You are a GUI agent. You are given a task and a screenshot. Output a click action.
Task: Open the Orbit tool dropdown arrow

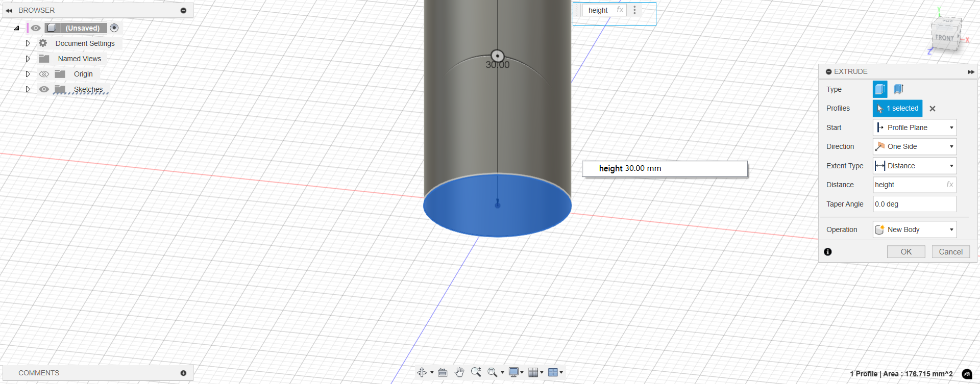click(x=432, y=372)
